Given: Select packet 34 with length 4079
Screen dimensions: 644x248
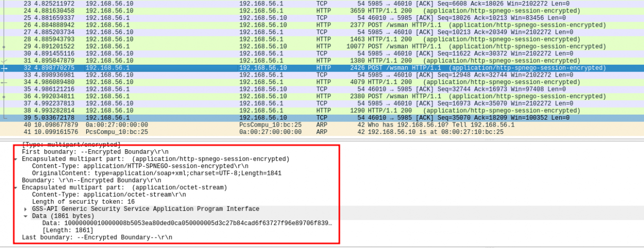Looking at the screenshot, I should point(316,82).
